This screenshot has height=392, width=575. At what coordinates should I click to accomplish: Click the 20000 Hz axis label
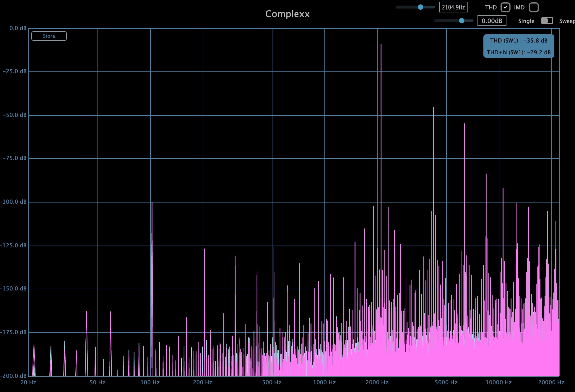551,383
